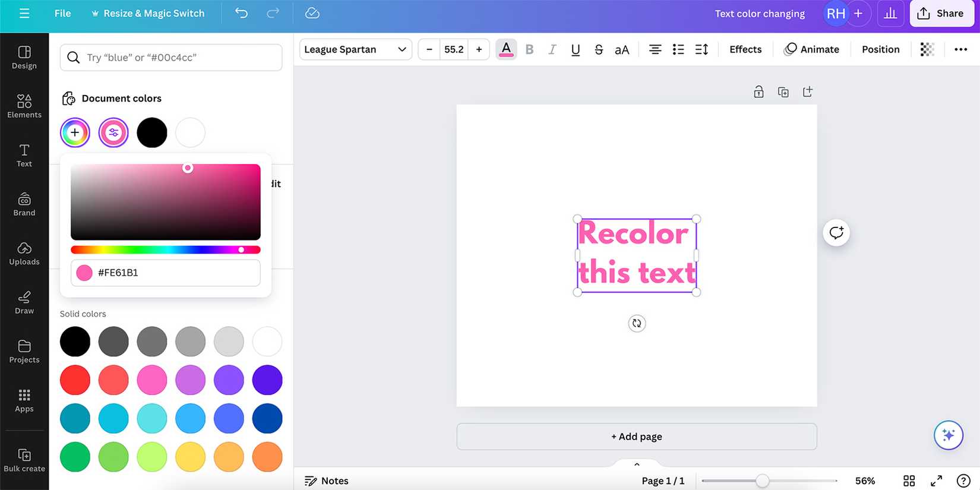Click the undo arrow icon

241,13
